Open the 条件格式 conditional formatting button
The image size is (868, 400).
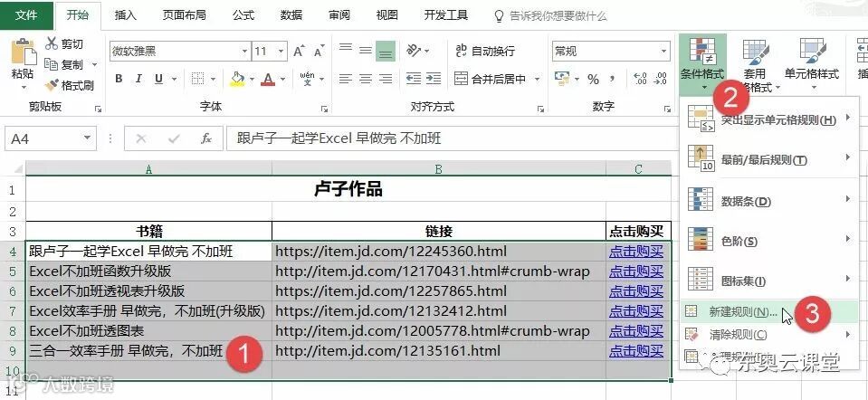click(702, 63)
